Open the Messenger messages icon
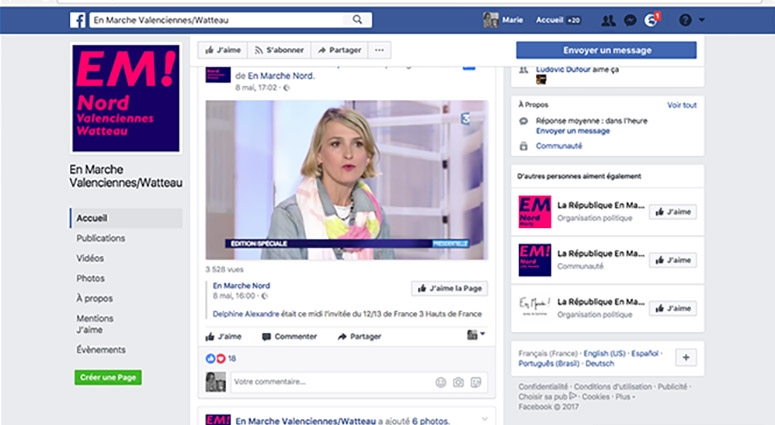This screenshot has height=425, width=775. (x=630, y=20)
